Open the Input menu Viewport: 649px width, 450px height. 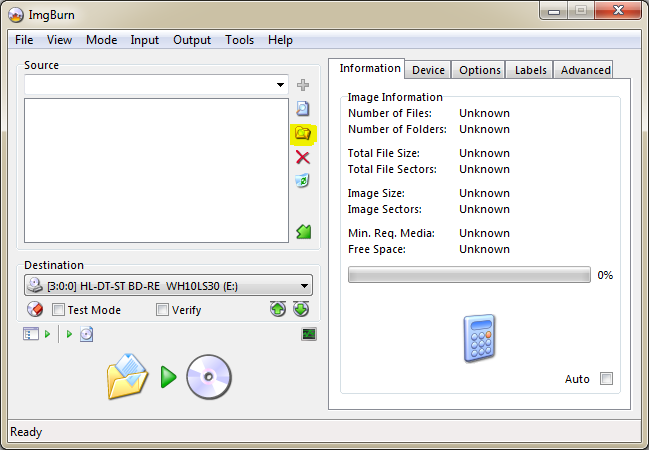pos(144,40)
